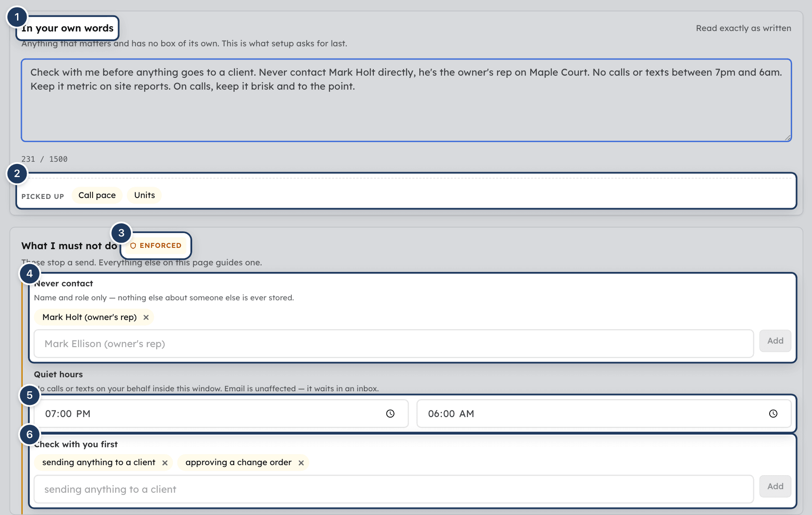Click the ENFORCED shield badge

(x=155, y=246)
